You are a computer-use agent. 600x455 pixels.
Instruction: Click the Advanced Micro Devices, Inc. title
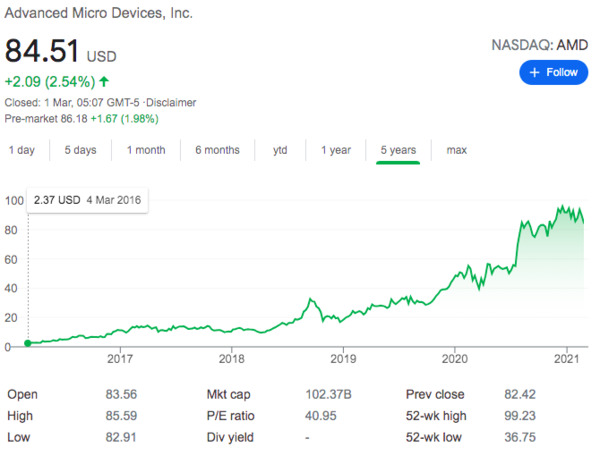point(98,13)
